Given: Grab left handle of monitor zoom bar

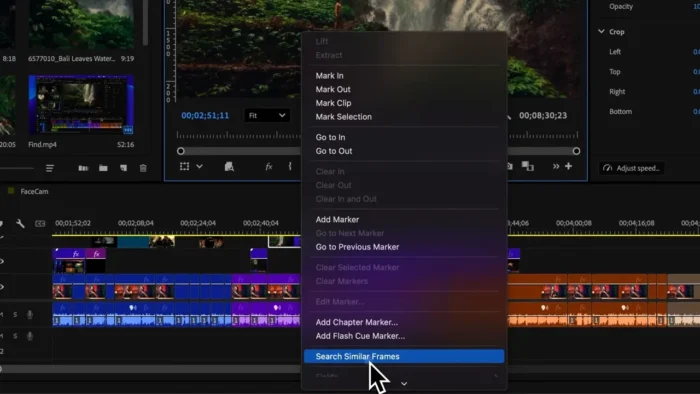Looking at the screenshot, I should 180,151.
